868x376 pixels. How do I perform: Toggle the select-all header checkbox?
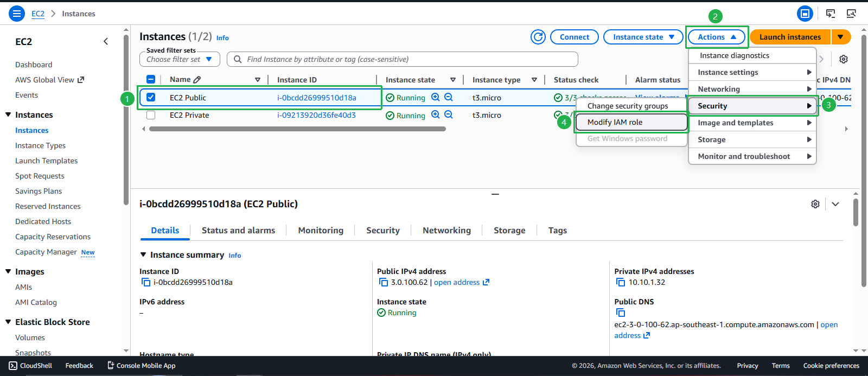point(151,79)
